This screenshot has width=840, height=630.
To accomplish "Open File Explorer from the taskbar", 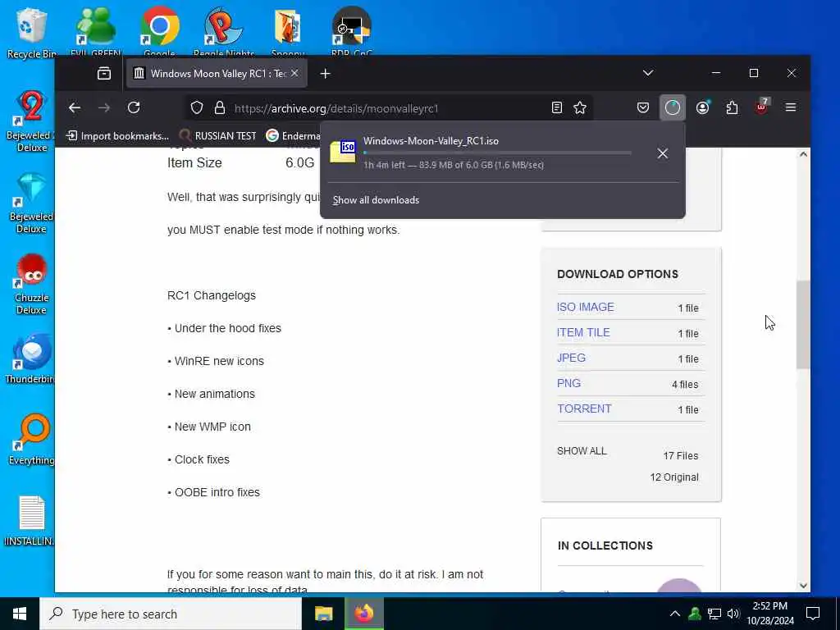I will [x=323, y=614].
